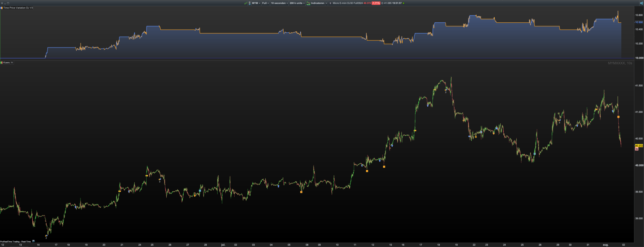Screen dimensions: 644x247
Task: Click the aug. date label on time axis
Action: point(605,245)
